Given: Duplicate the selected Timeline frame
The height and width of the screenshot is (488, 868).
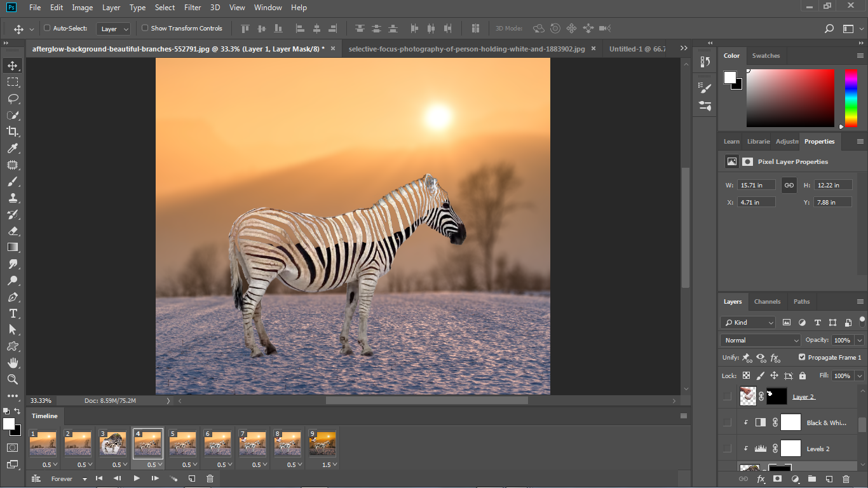Looking at the screenshot, I should pyautogui.click(x=192, y=478).
